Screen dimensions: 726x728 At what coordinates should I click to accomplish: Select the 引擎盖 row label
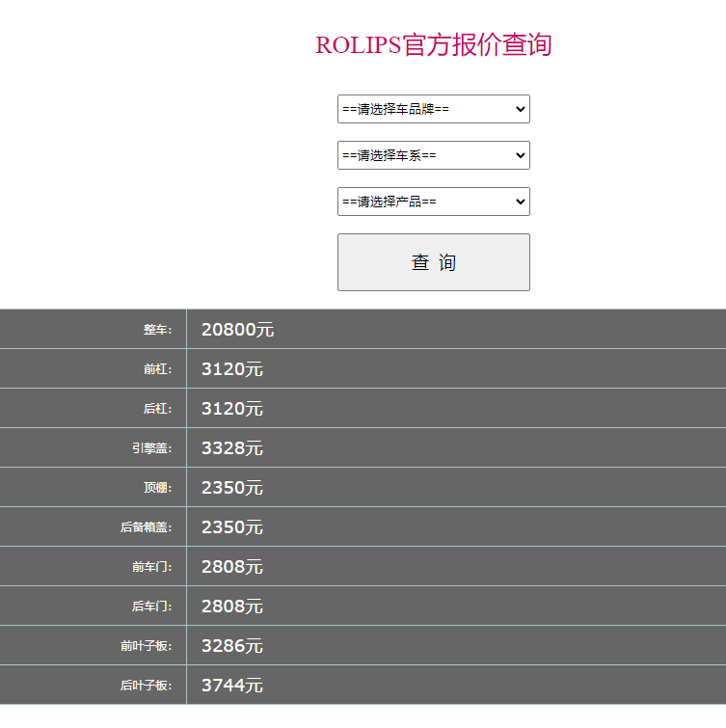pyautogui.click(x=151, y=448)
